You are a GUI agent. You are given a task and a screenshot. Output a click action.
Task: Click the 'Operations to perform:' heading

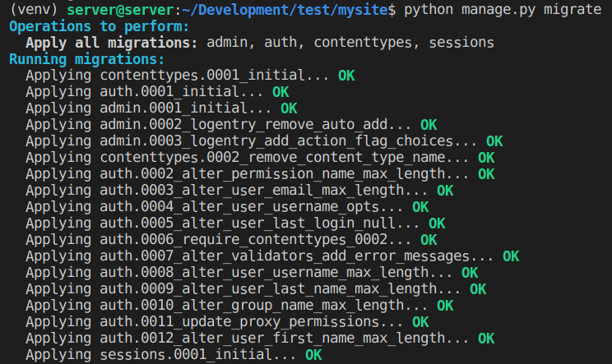pos(100,26)
